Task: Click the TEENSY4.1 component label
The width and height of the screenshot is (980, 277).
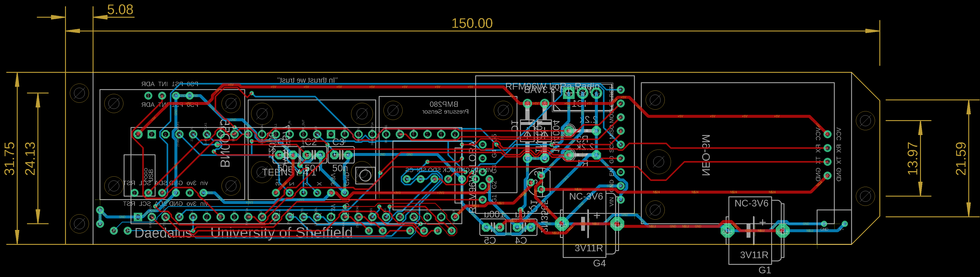Action: (x=289, y=172)
